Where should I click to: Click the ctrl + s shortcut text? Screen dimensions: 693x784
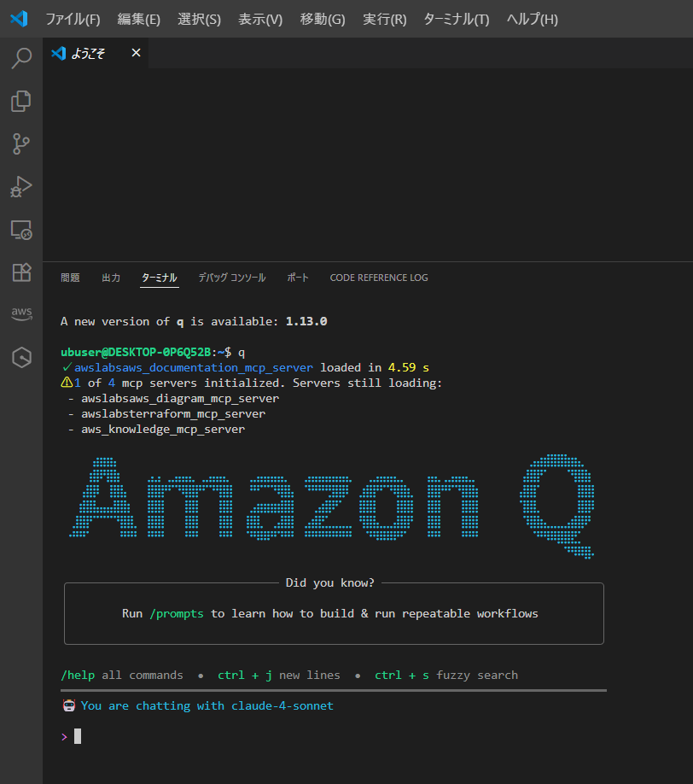(402, 675)
